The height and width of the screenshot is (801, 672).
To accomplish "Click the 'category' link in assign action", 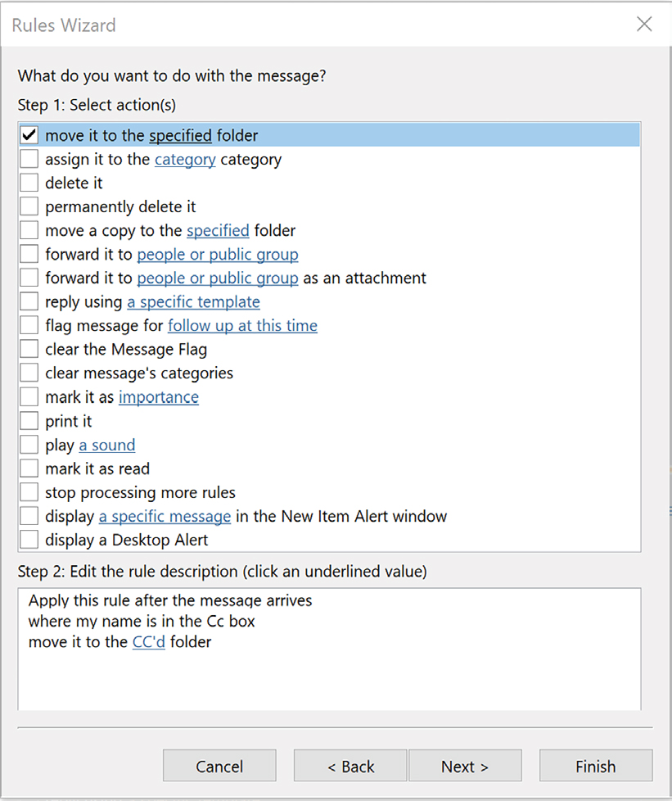I will pos(185,159).
